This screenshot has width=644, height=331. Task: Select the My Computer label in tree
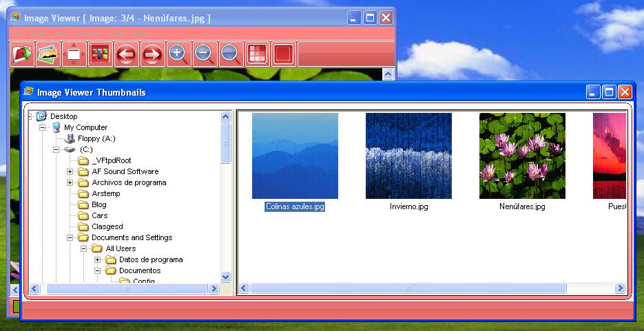[x=86, y=127]
